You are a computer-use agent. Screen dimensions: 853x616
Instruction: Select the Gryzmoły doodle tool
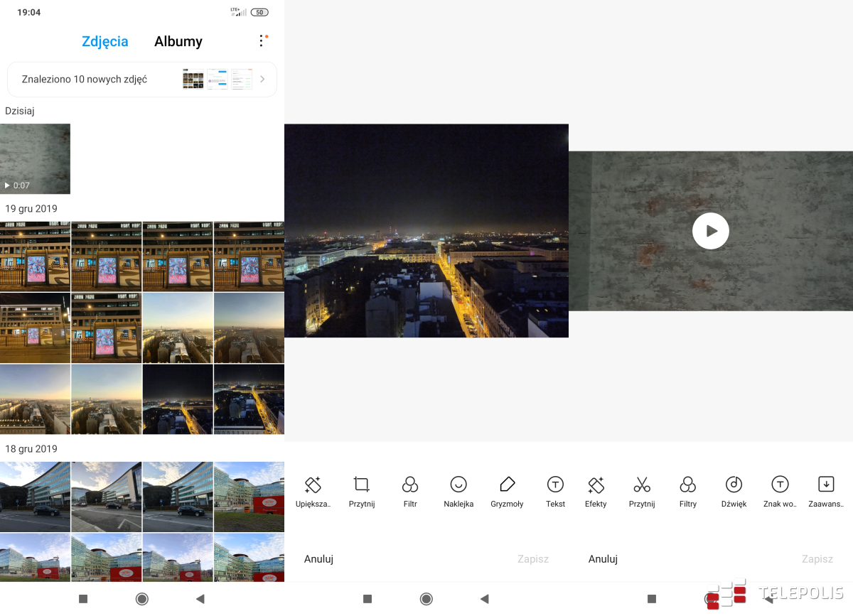(507, 492)
